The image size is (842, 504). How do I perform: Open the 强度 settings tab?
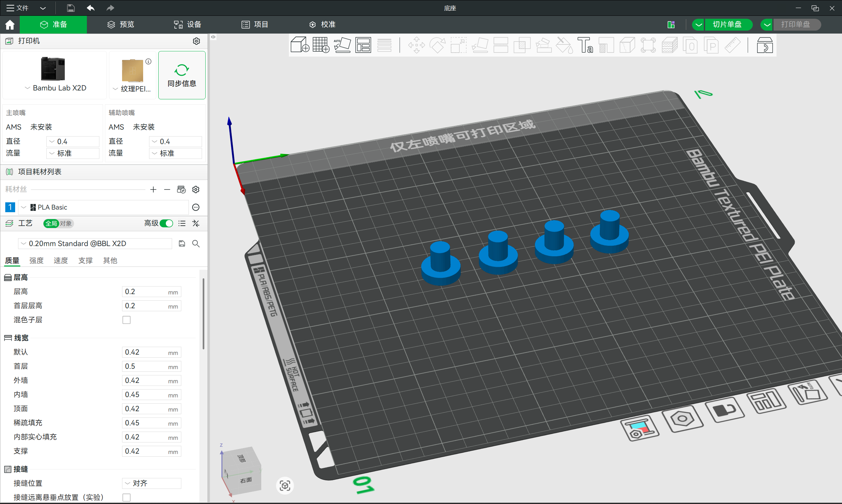click(36, 261)
